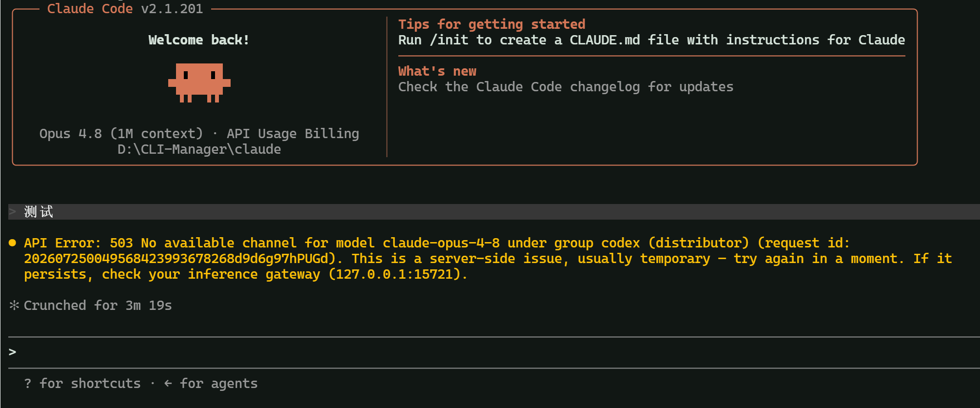
Task: Click the asterisk spinner beside Crunched
Action: pos(14,306)
